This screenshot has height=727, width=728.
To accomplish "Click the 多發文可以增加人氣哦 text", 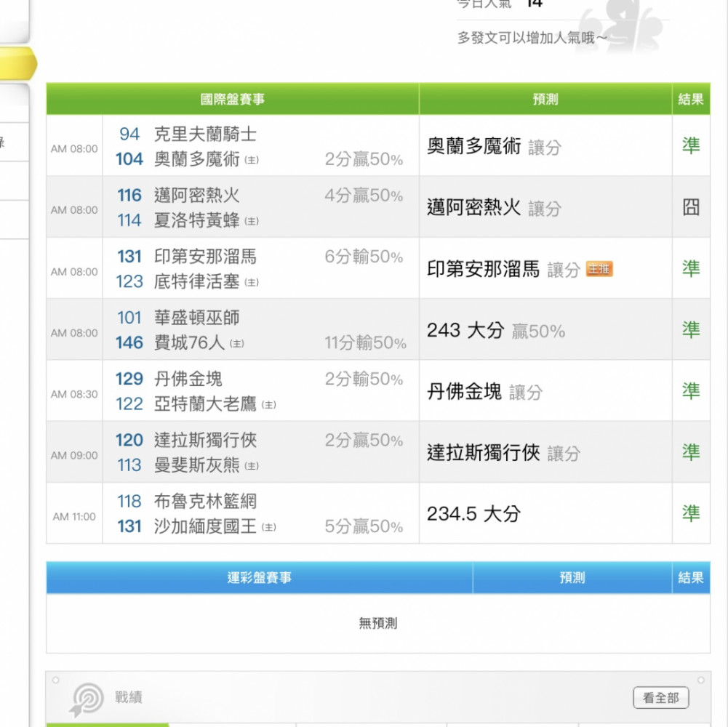I will 532,38.
